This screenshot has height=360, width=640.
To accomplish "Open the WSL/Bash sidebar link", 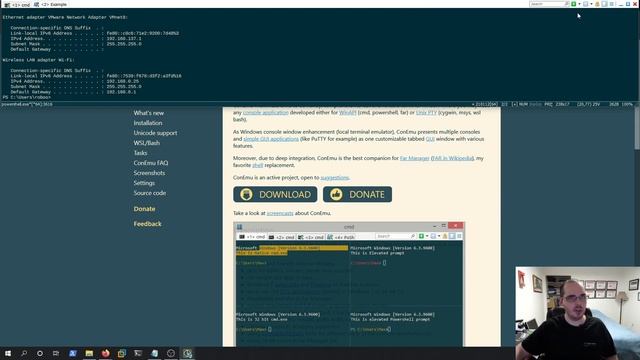I will [147, 143].
